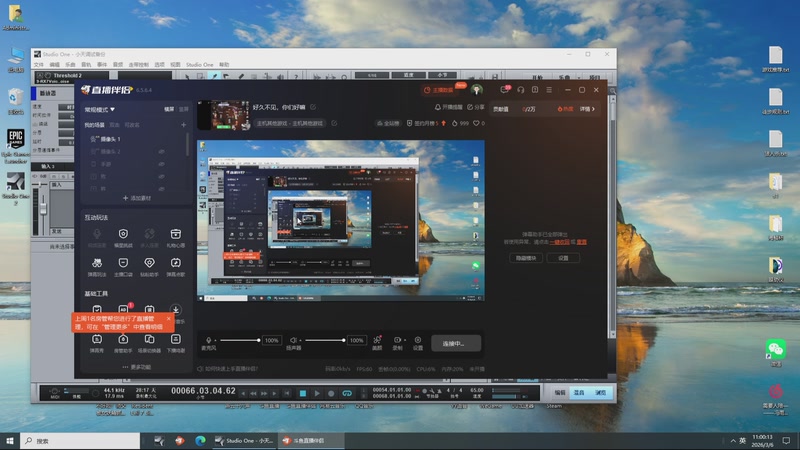Open the speaker device dropdown arrow
This screenshot has width=800, height=450.
[301, 340]
